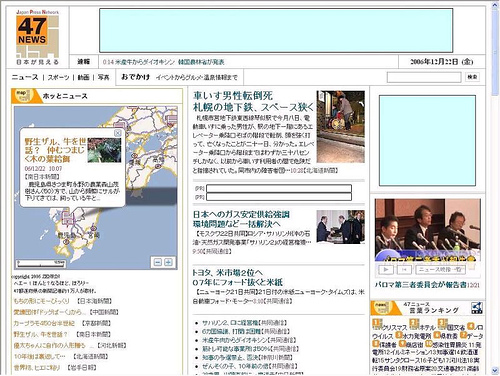Open list link tagged 【岩手日報】

click(x=55, y=367)
